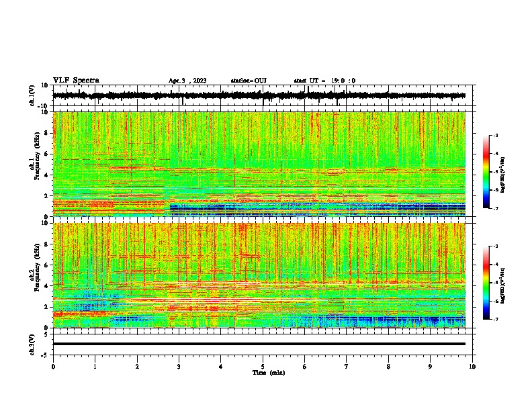Click the time axis tick label "0"
Viewport: 532px width, 411px height.
[53, 367]
